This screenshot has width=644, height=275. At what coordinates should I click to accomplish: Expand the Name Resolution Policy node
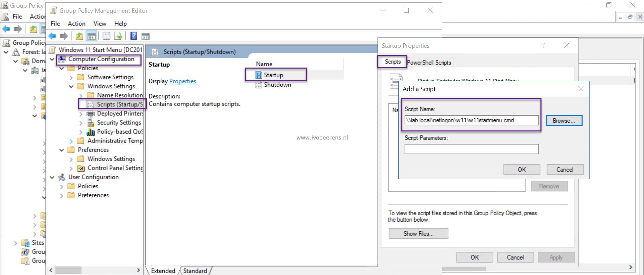point(81,95)
